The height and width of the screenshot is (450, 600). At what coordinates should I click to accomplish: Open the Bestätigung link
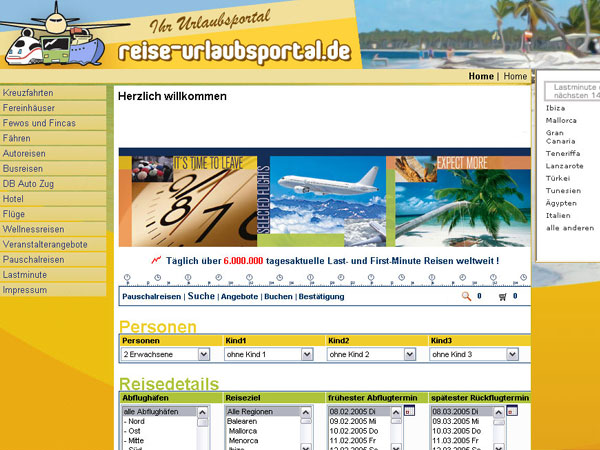pos(321,297)
